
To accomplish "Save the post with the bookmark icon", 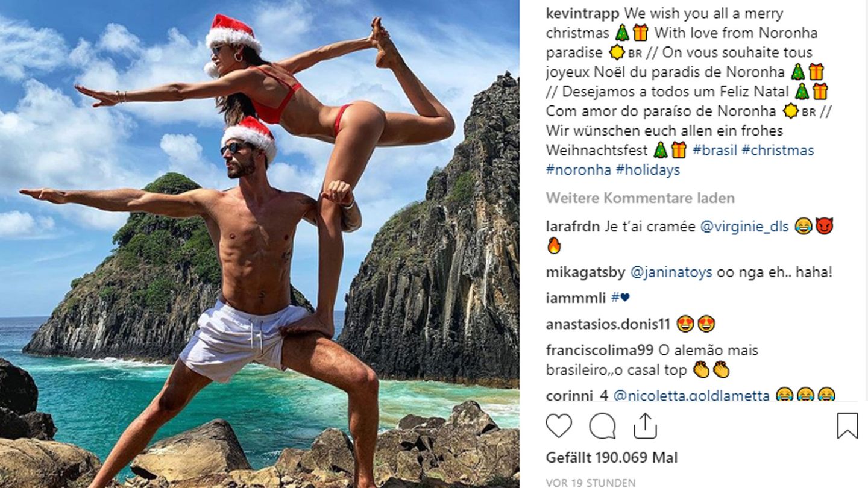I will point(848,426).
